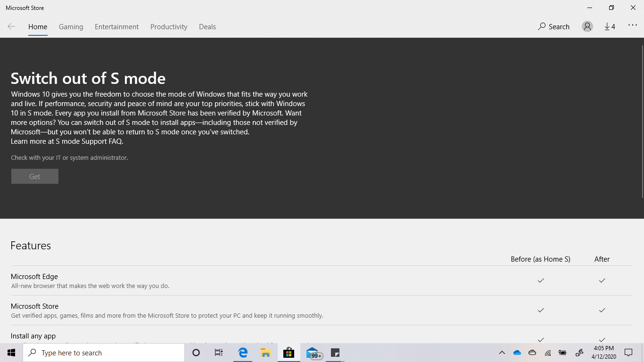Screen dimensions: 644x362
Task: Click the 'Microsoft Store' feature row title
Action: pyautogui.click(x=34, y=306)
